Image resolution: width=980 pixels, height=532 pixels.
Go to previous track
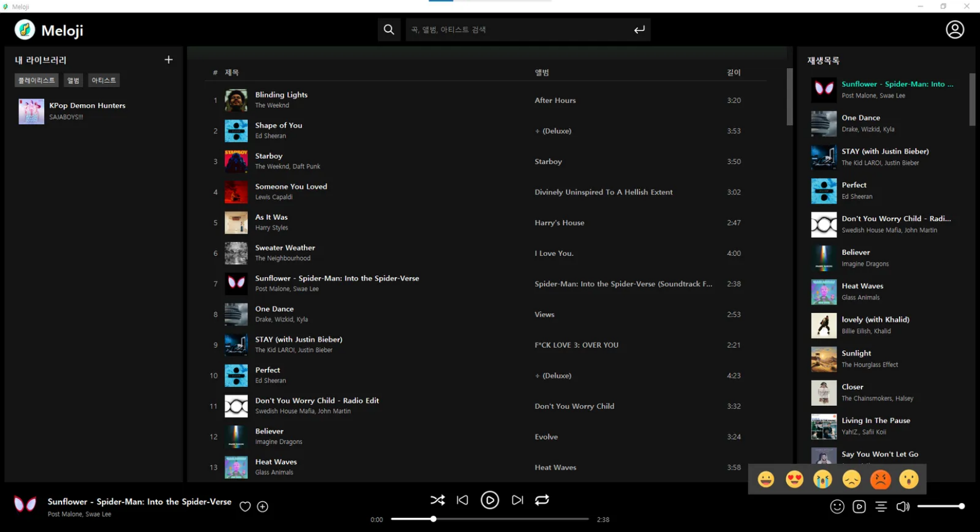[462, 500]
